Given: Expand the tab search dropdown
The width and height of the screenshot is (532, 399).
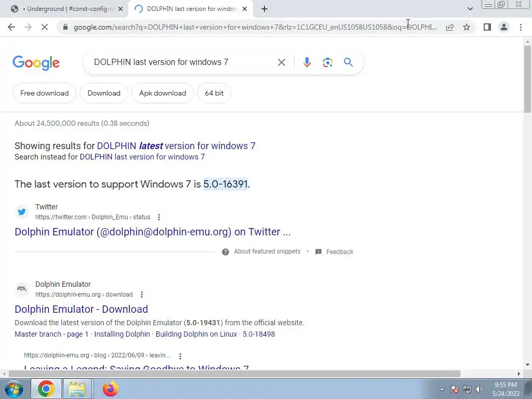Looking at the screenshot, I should pyautogui.click(x=470, y=9).
